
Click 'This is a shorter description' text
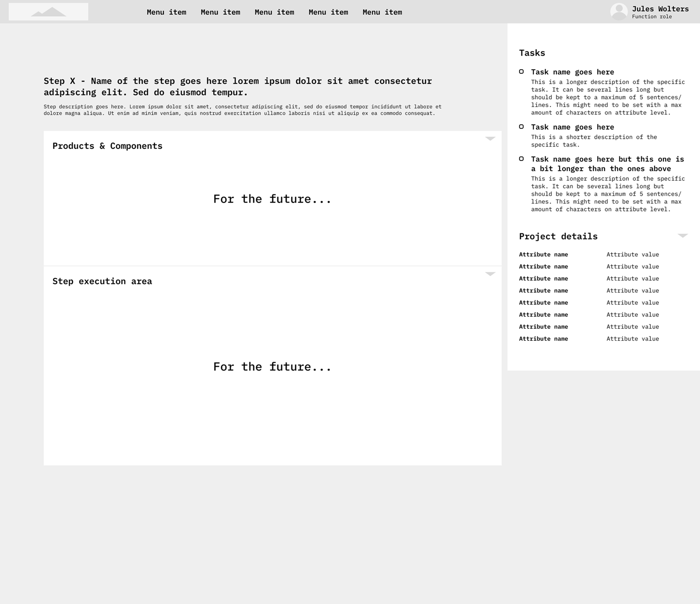pyautogui.click(x=594, y=141)
